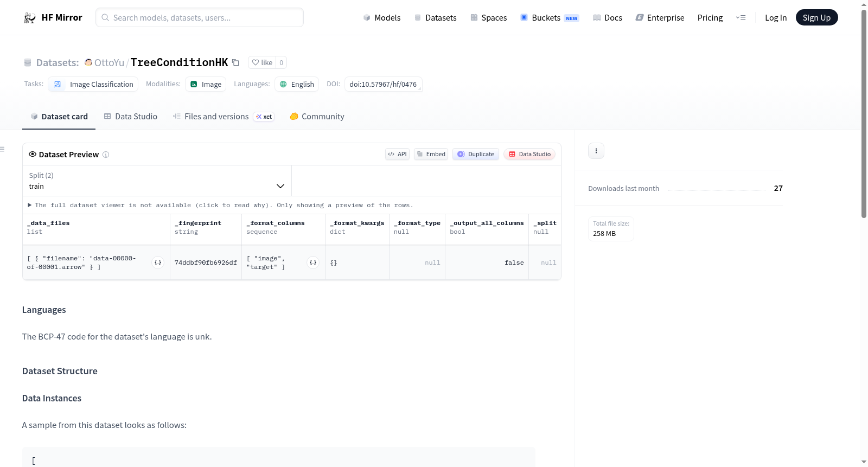868x467 pixels.
Task: Open Enterprise in the top navigation
Action: pos(660,18)
